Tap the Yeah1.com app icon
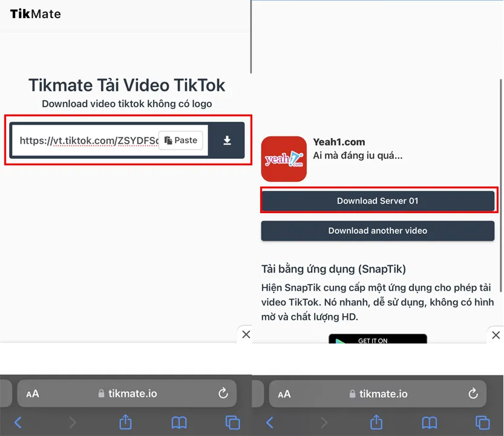The image size is (504, 436). click(x=284, y=159)
